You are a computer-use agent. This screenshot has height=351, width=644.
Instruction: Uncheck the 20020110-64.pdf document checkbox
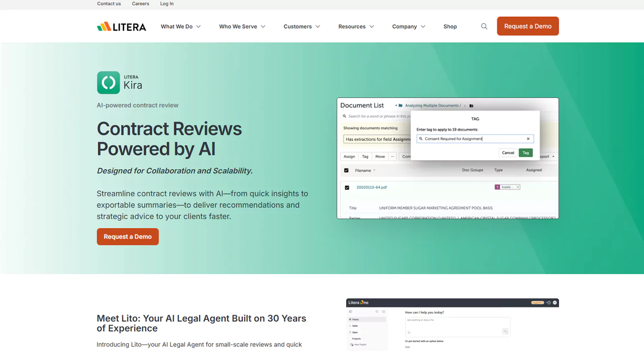click(347, 188)
